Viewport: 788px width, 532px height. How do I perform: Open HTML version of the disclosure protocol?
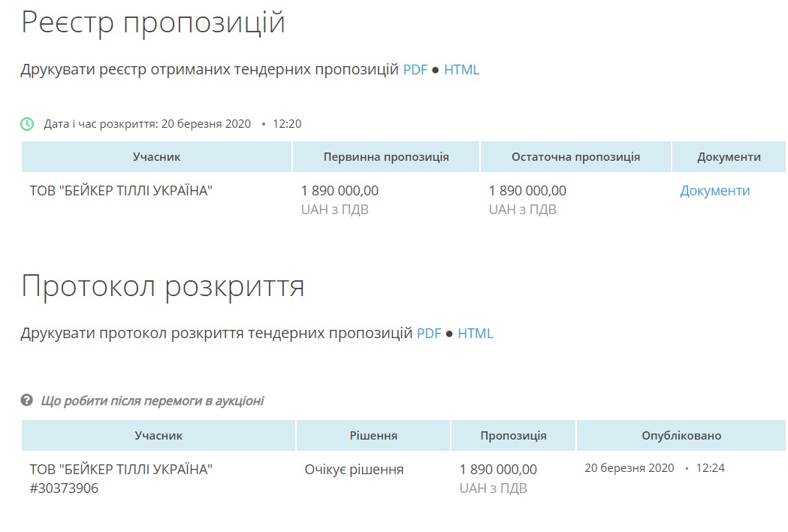pyautogui.click(x=476, y=334)
